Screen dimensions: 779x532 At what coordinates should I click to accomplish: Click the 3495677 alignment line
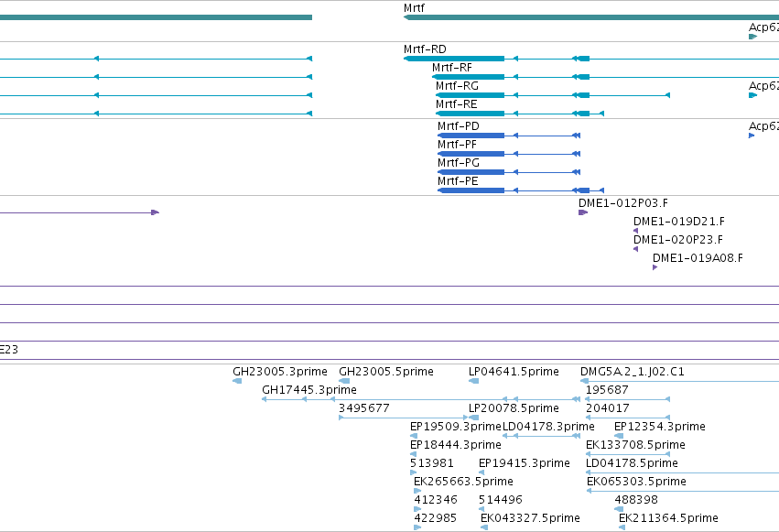[404, 418]
